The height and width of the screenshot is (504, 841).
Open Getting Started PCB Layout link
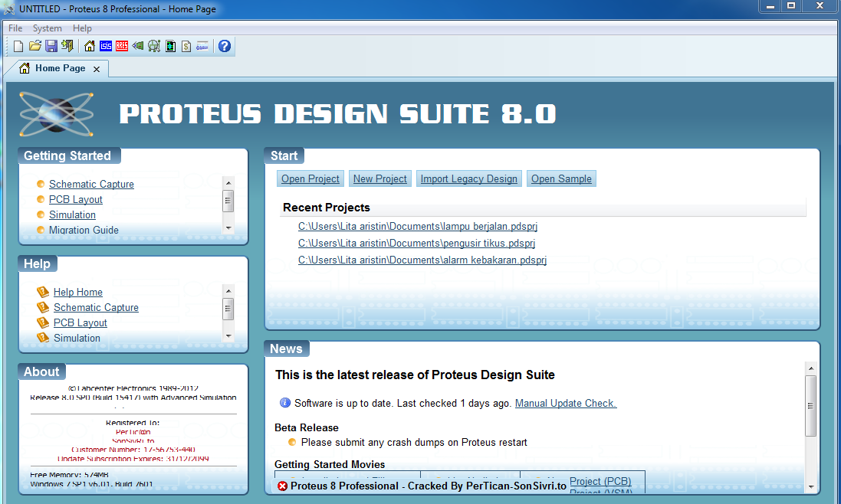(76, 199)
